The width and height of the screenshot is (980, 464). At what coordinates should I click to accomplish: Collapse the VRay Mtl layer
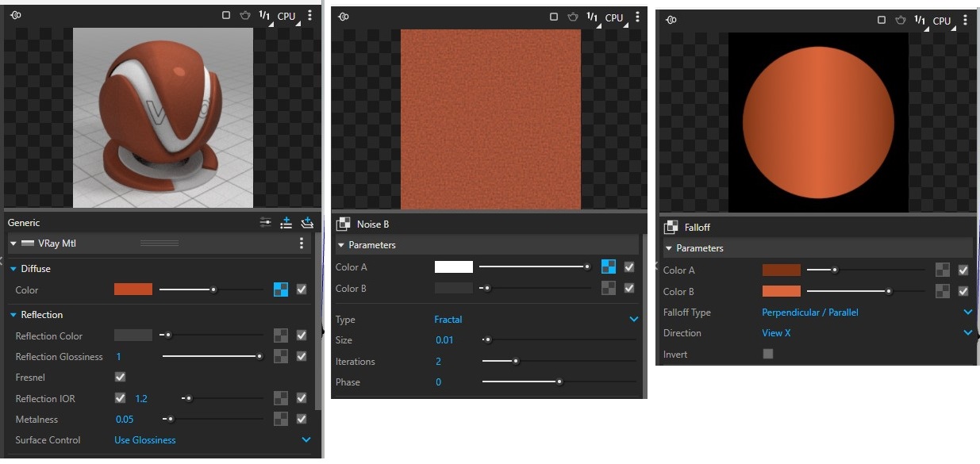[13, 244]
